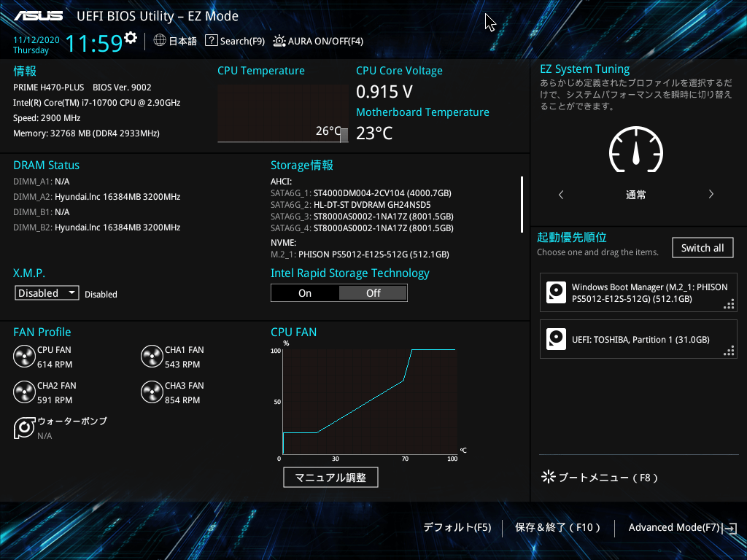Click the DIMM_B1 N/A entry
Screen dimensions: 747x560
pos(42,212)
